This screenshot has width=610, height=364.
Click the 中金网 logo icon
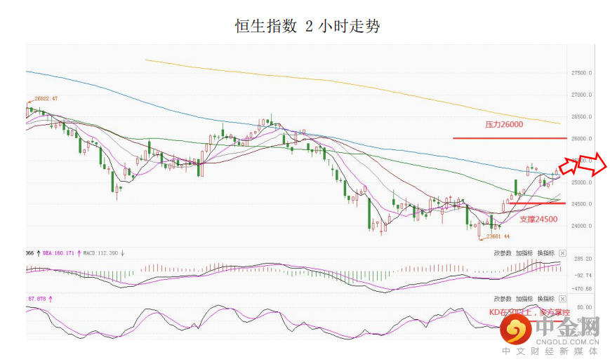[x=517, y=328]
